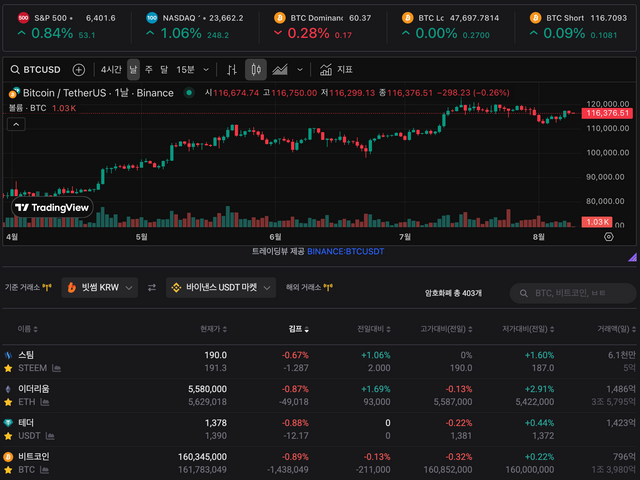
Task: Switch to area chart style
Action: tap(280, 70)
